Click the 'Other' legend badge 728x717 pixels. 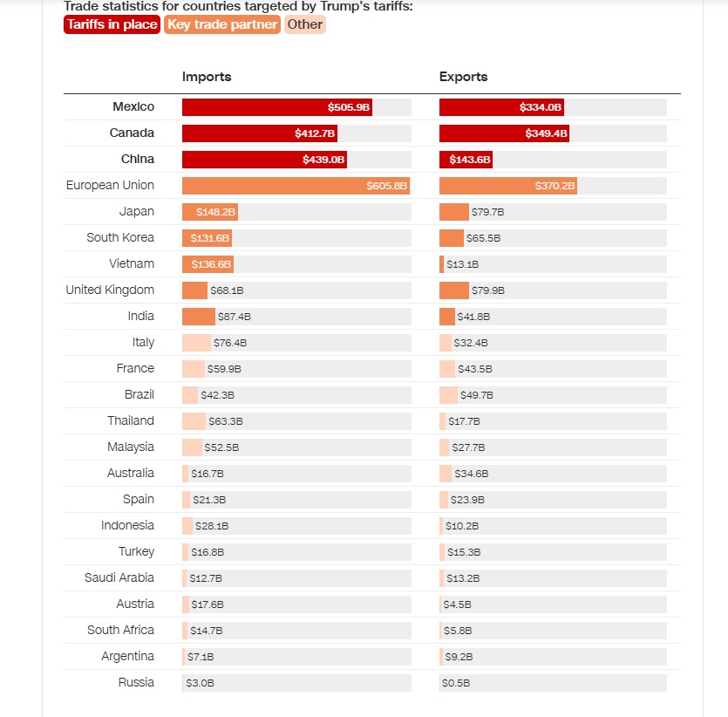(x=304, y=24)
